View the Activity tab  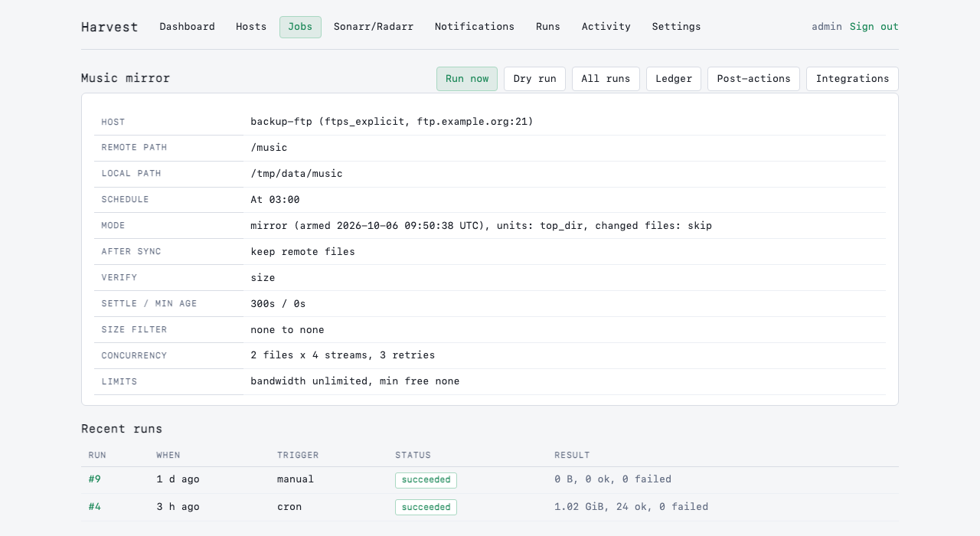pyautogui.click(x=606, y=27)
